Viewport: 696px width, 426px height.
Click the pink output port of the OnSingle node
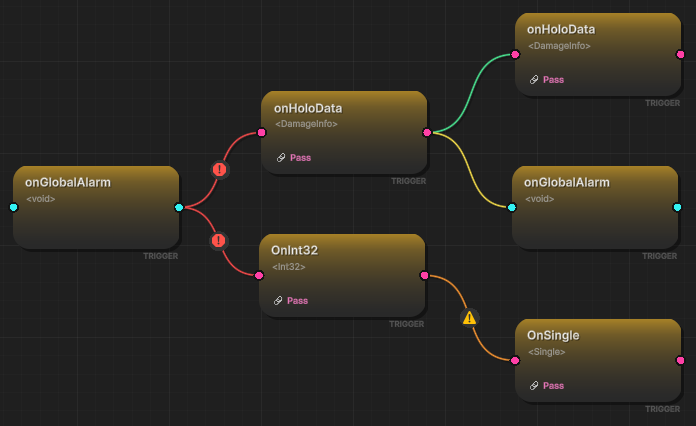point(680,360)
